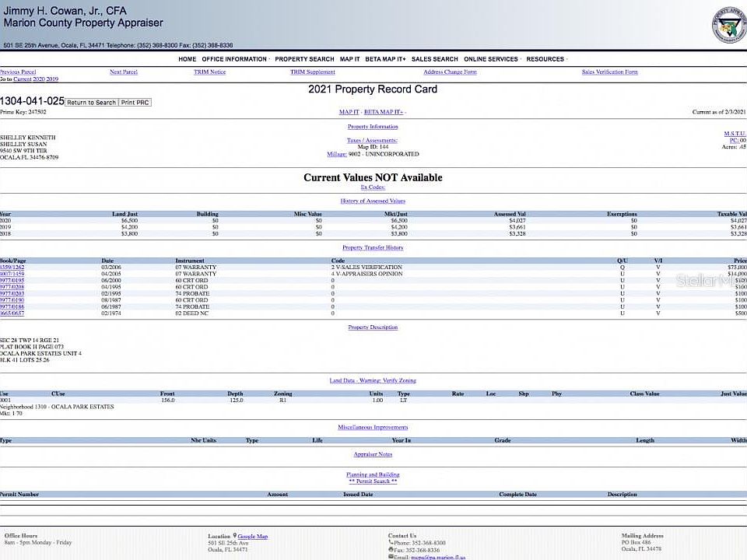Image resolution: width=747 pixels, height=560 pixels.
Task: Click the History of Assessed Values link
Action: pyautogui.click(x=373, y=201)
